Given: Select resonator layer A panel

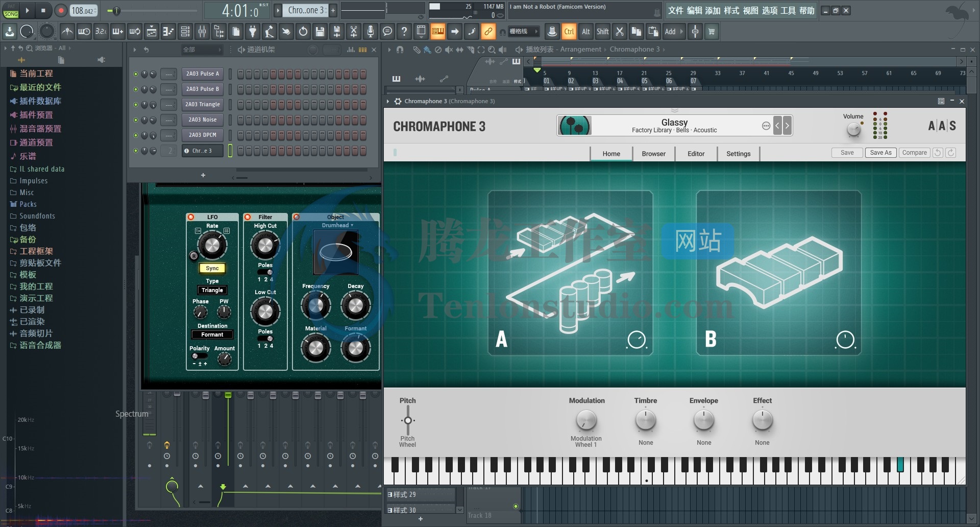Looking at the screenshot, I should [x=570, y=273].
